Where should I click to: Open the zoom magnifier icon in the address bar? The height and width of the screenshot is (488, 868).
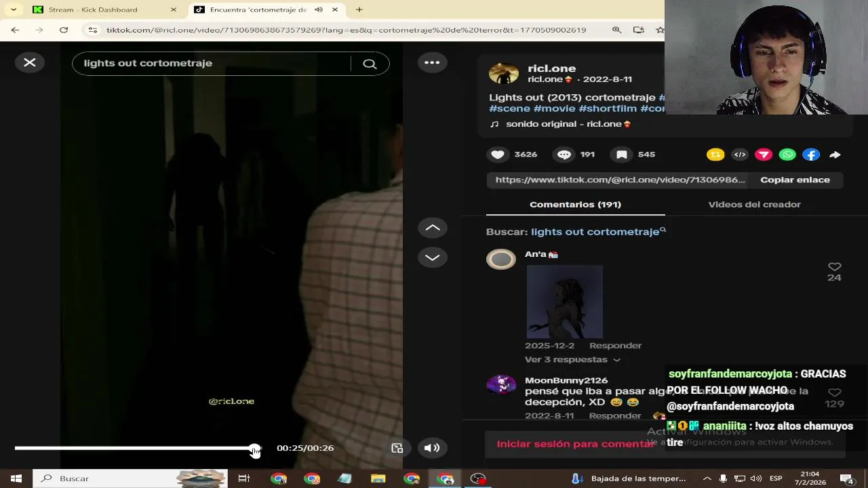(616, 30)
